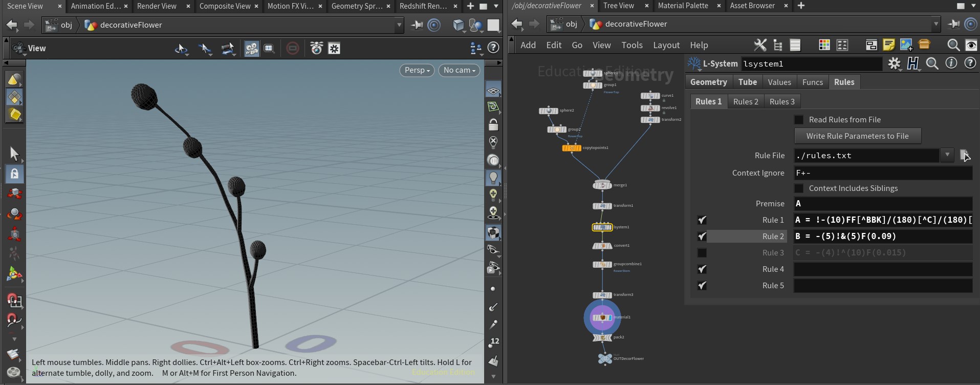Switch to the Rules 2 tab

[746, 101]
